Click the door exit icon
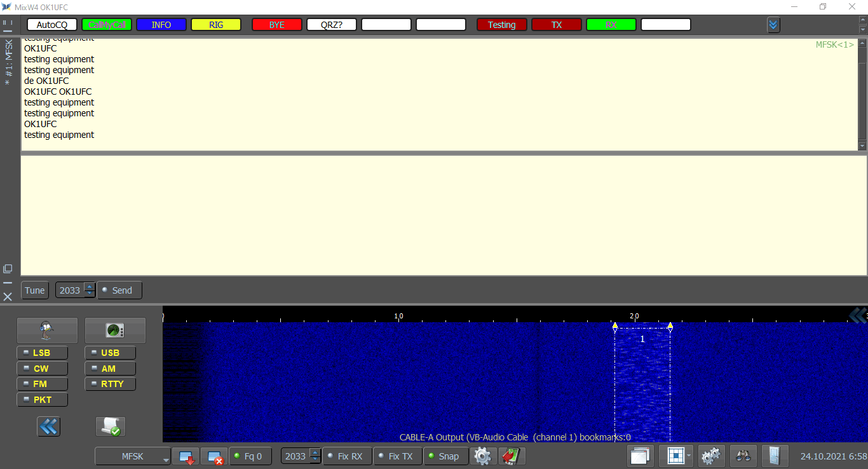This screenshot has width=868, height=469. [x=775, y=456]
